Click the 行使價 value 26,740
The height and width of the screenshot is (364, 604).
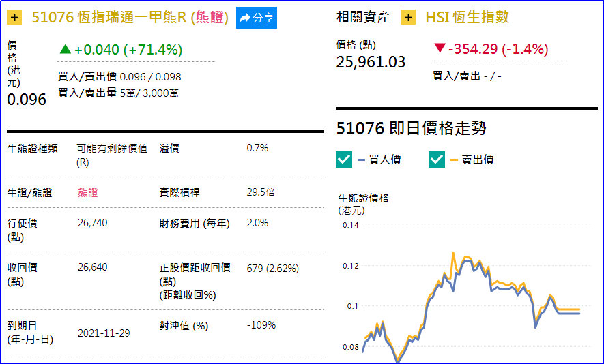click(92, 223)
